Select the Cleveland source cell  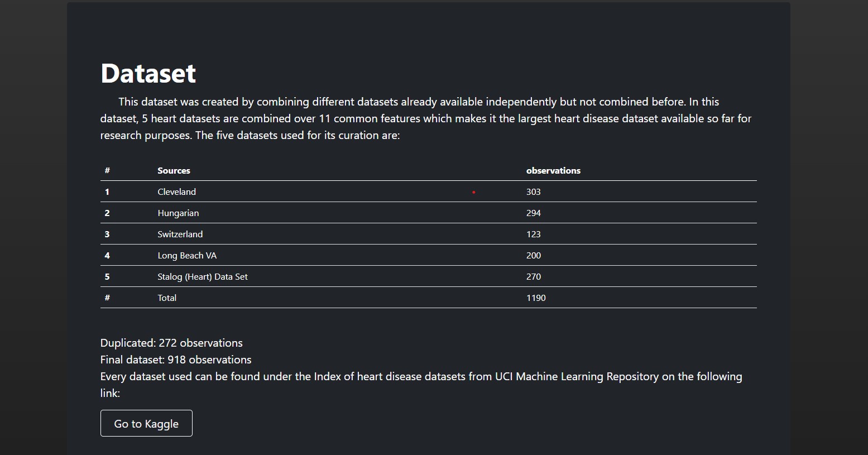point(176,192)
